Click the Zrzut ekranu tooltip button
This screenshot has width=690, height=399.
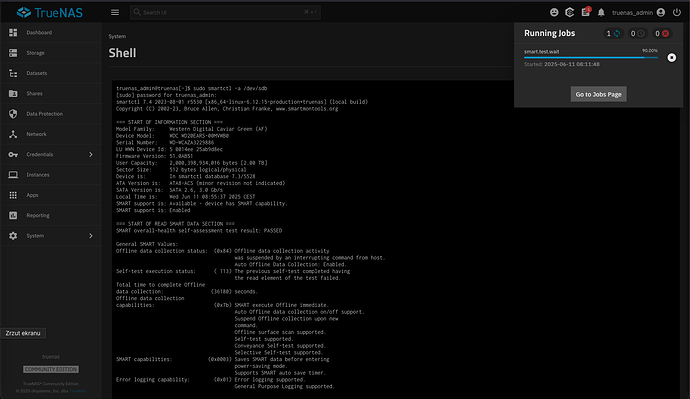[x=23, y=333]
